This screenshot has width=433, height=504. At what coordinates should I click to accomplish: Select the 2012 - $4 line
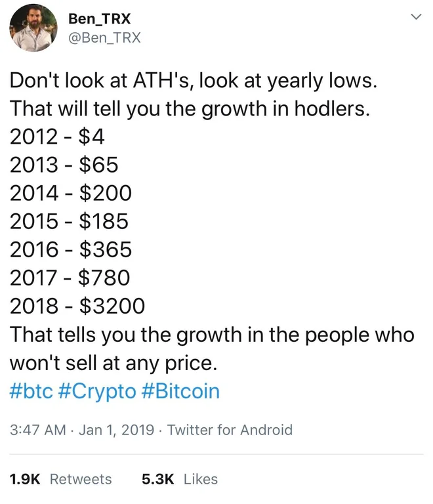click(x=57, y=136)
